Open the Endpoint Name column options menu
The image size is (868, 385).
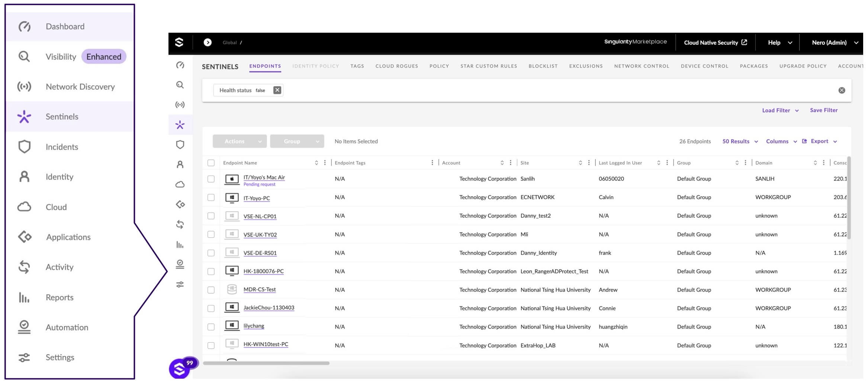pyautogui.click(x=325, y=163)
